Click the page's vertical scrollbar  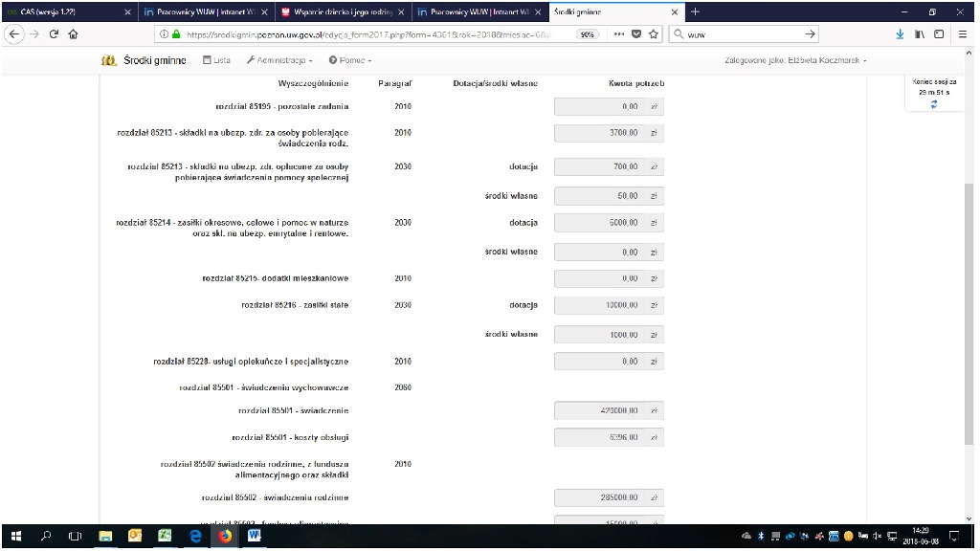[969, 287]
